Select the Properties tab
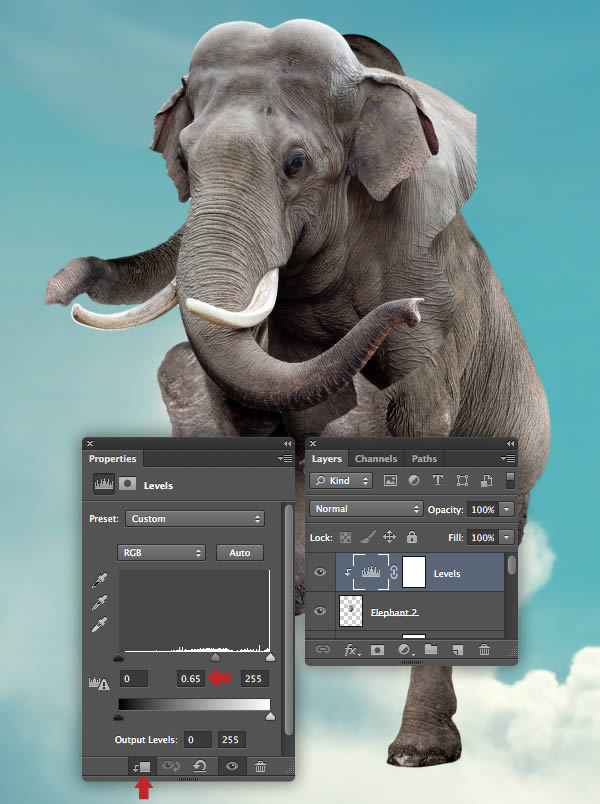This screenshot has width=600, height=804. [x=112, y=458]
